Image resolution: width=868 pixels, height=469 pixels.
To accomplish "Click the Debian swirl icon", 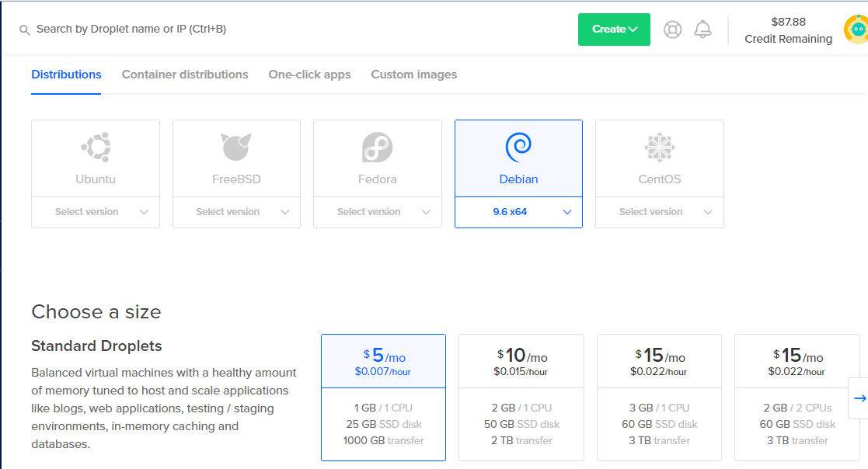I will [x=518, y=146].
